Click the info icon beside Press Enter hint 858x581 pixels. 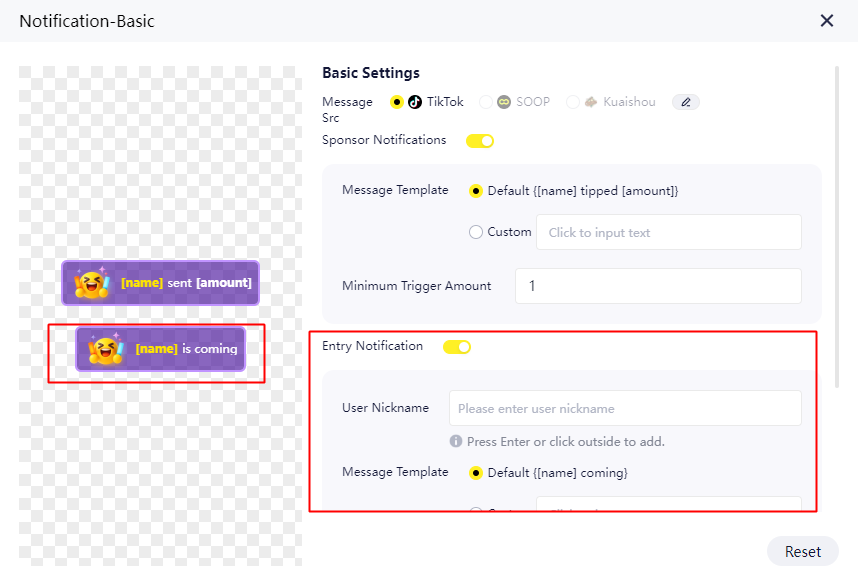point(456,441)
